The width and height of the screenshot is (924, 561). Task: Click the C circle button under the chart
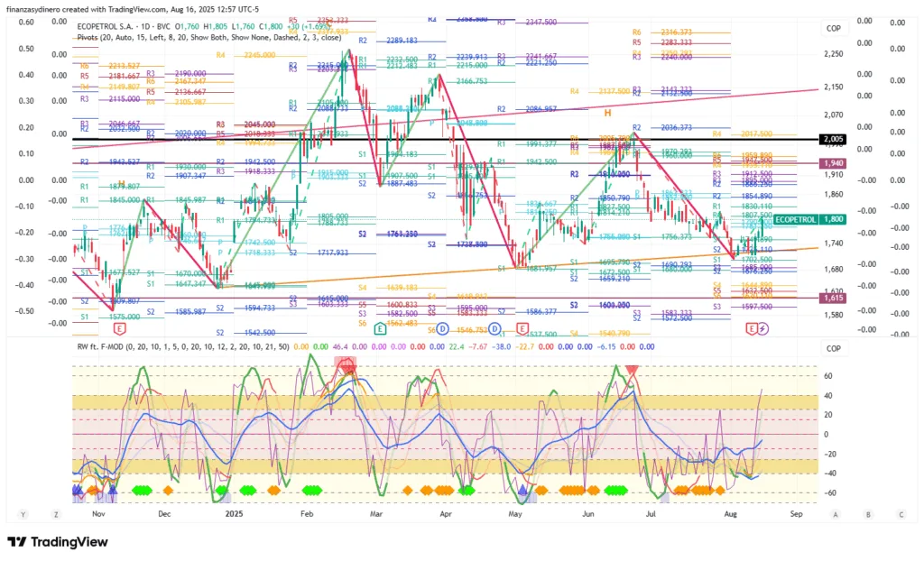click(901, 514)
